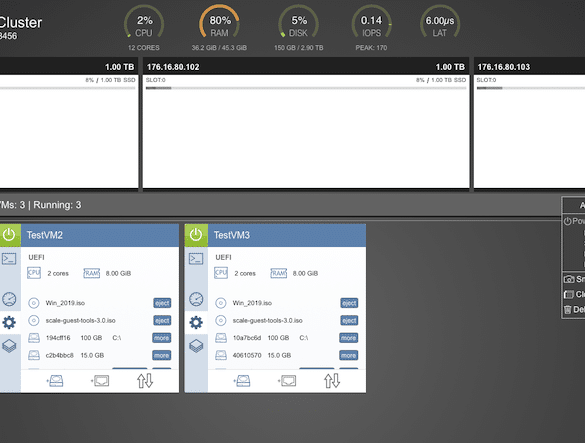Add a disk to TestVM2
This screenshot has width=585, height=443.
(x=55, y=381)
